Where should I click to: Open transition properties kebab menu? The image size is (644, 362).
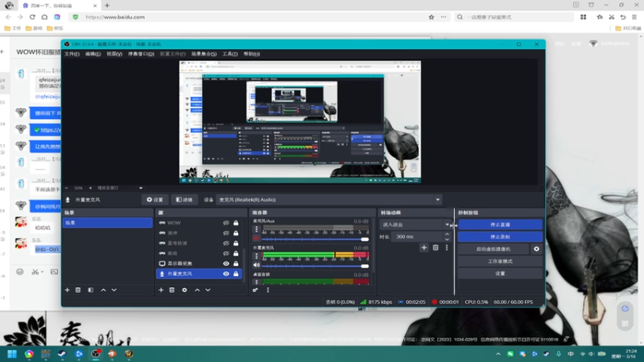pyautogui.click(x=447, y=248)
